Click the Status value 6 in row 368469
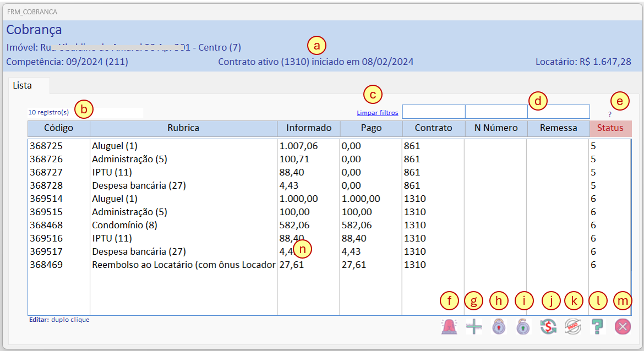The width and height of the screenshot is (644, 351). 593,265
